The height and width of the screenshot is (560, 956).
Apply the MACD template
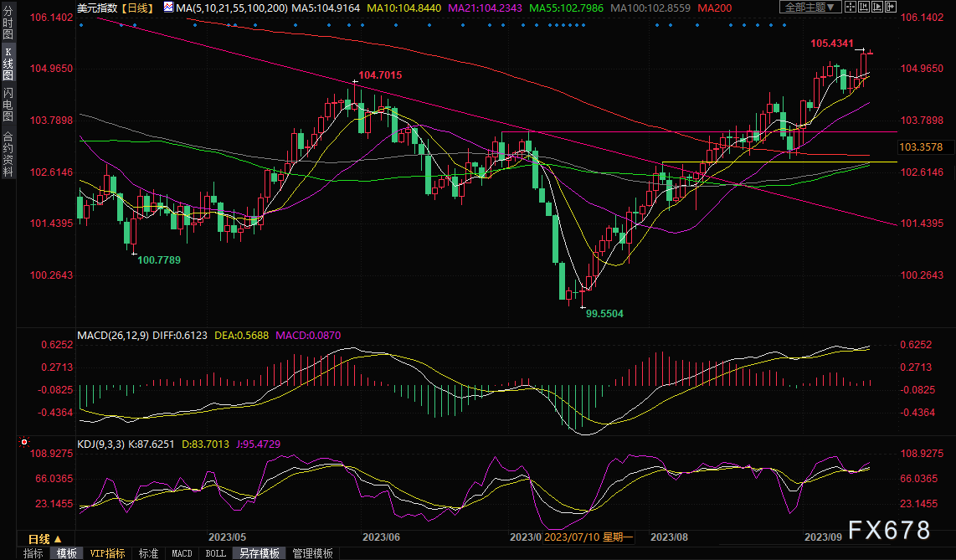[x=182, y=553]
